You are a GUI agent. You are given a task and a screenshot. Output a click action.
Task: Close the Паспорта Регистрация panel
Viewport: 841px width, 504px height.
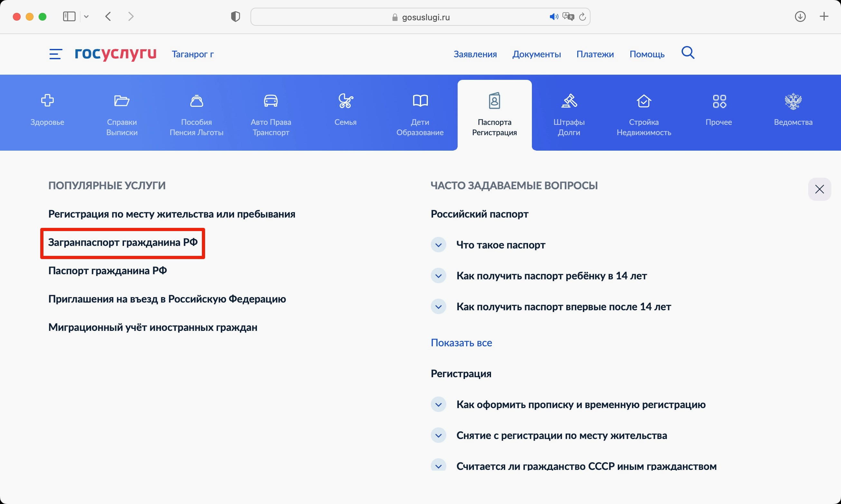pyautogui.click(x=819, y=189)
